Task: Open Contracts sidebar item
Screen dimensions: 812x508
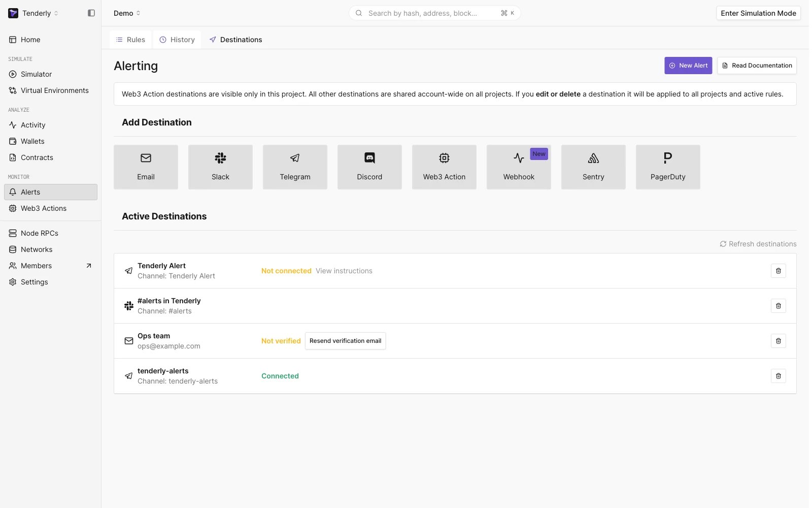Action: tap(50, 157)
